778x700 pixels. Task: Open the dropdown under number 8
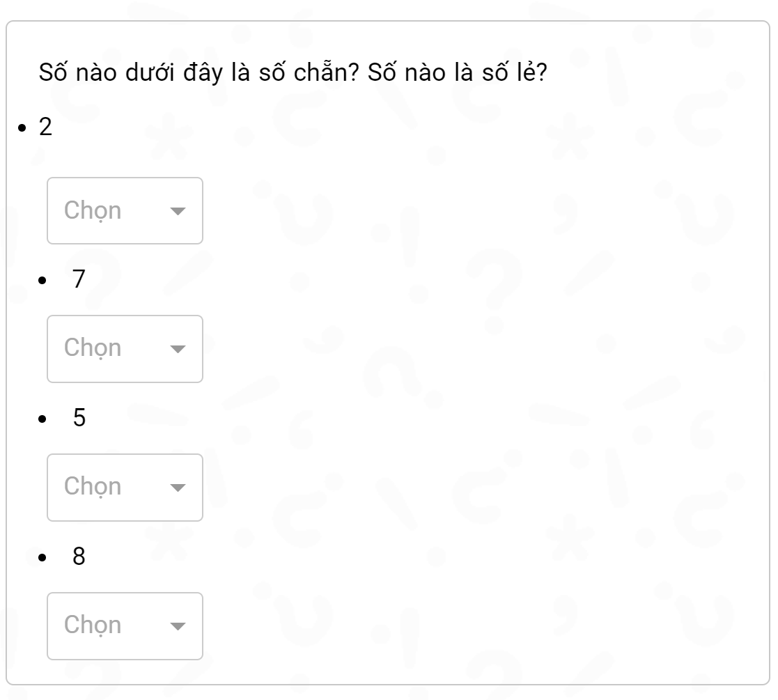pyautogui.click(x=125, y=625)
